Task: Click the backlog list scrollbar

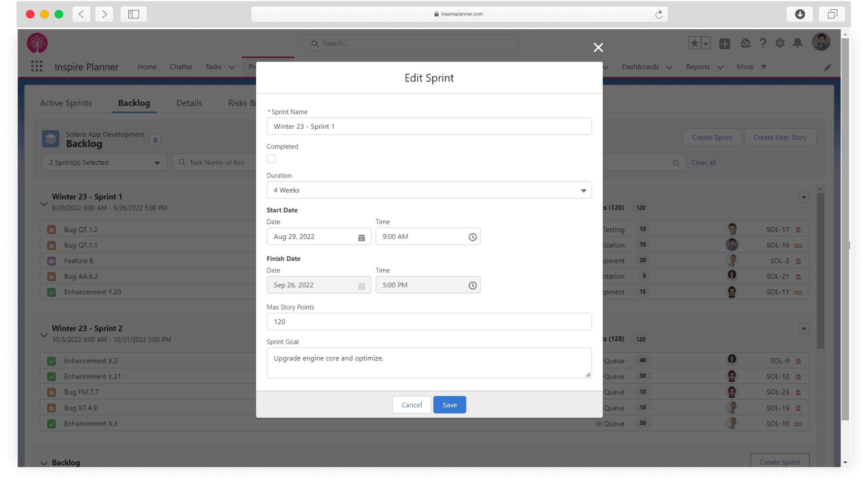Action: (820, 270)
